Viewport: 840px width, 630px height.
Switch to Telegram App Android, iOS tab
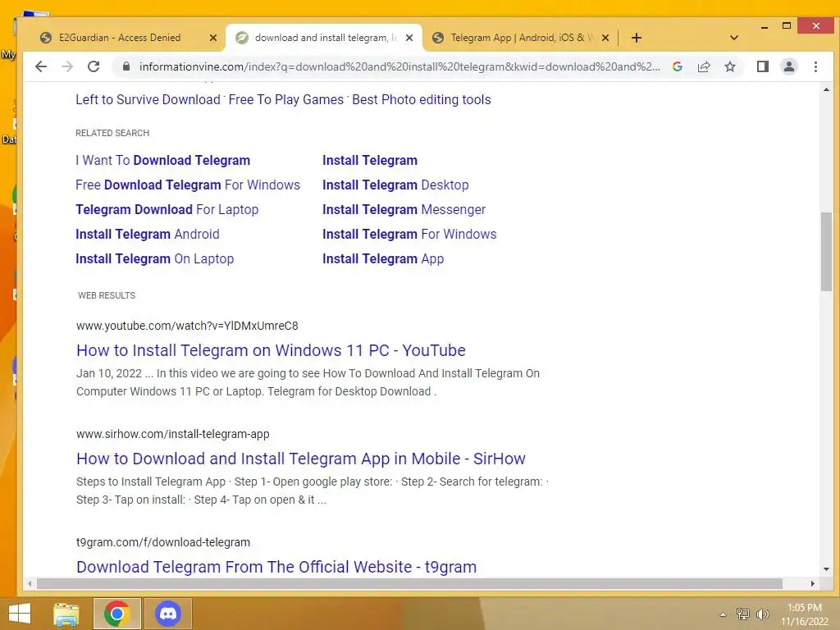coord(523,38)
